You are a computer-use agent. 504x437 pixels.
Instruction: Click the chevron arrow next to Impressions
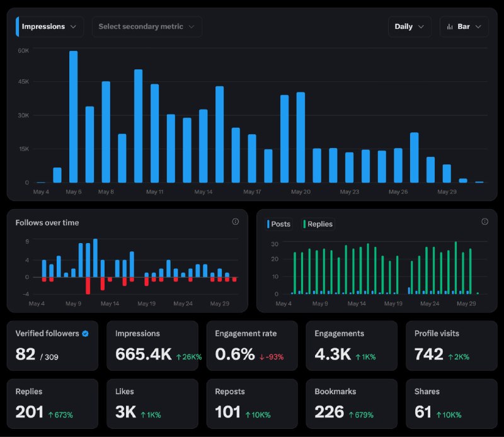click(x=73, y=26)
